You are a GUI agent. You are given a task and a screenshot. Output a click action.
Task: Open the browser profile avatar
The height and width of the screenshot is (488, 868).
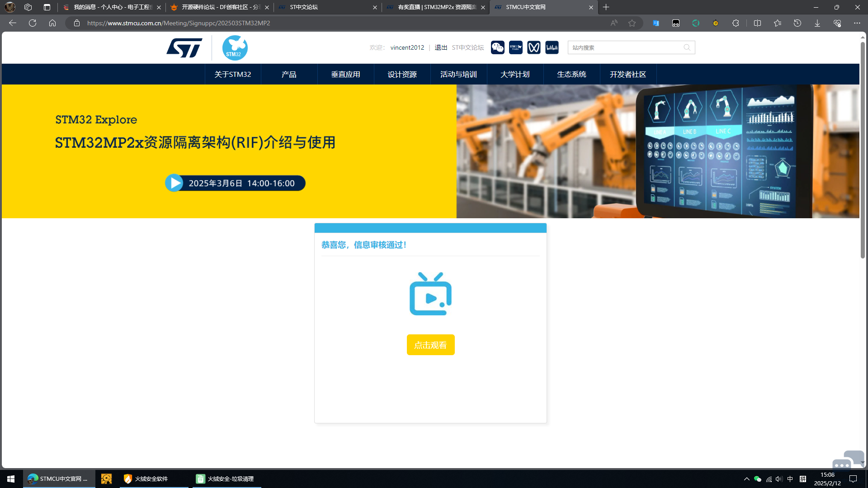[10, 7]
